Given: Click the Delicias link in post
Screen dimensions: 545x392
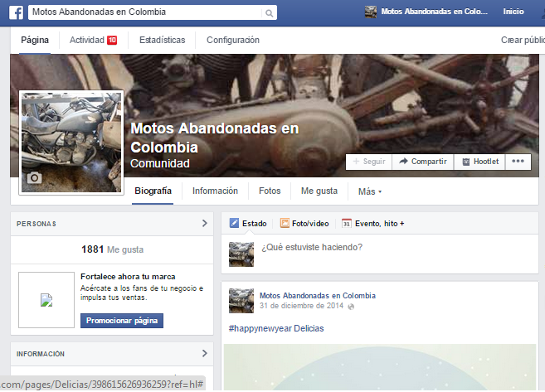Looking at the screenshot, I should pyautogui.click(x=309, y=328).
